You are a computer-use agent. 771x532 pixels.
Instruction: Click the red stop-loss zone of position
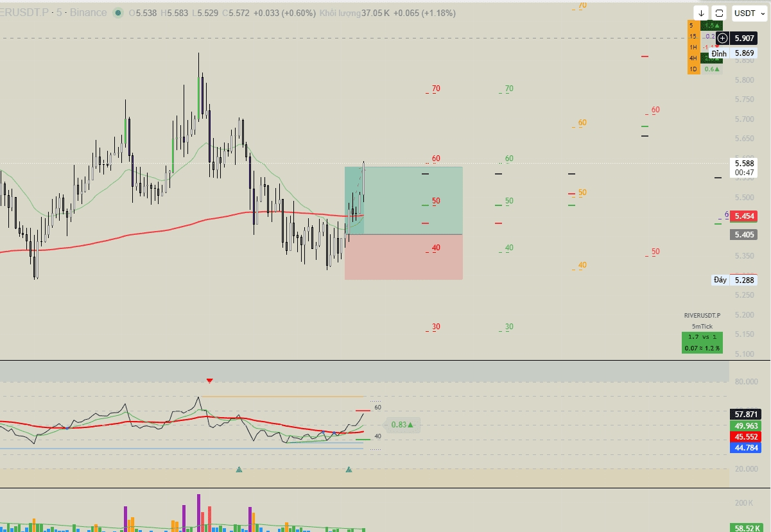pos(404,257)
